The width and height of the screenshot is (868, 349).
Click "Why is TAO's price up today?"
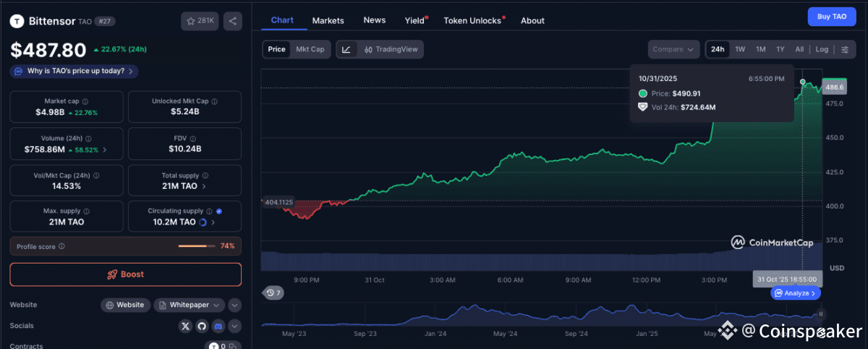click(x=75, y=71)
